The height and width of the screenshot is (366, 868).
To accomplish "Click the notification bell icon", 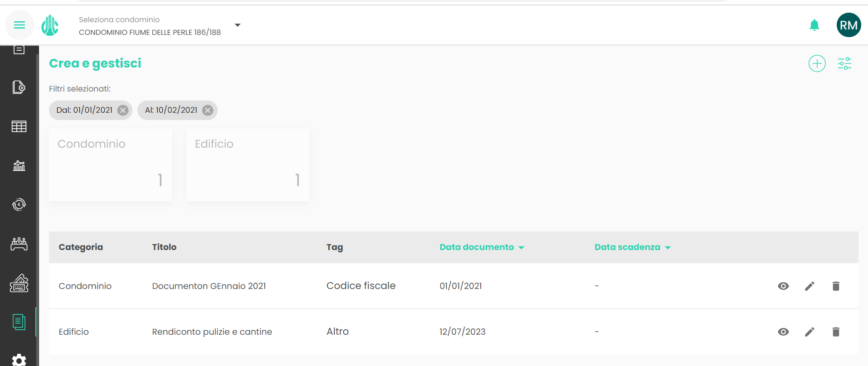I will 814,25.
